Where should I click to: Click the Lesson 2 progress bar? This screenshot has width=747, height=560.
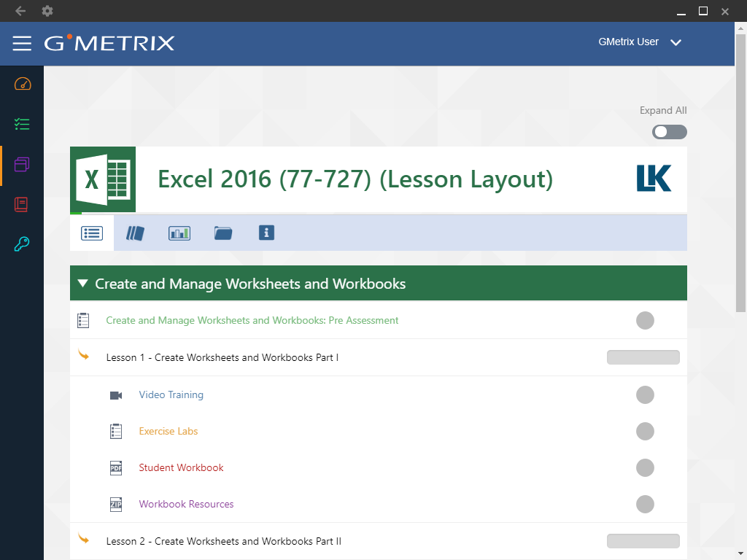(643, 541)
